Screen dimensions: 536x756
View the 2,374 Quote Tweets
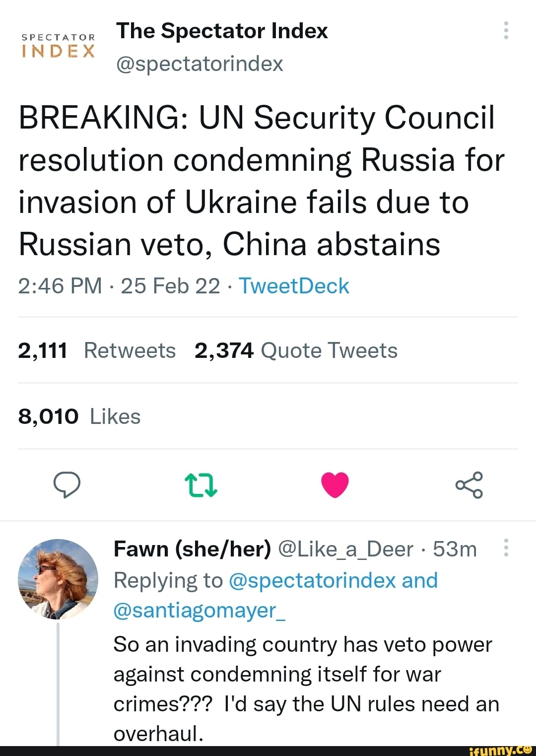(x=296, y=350)
